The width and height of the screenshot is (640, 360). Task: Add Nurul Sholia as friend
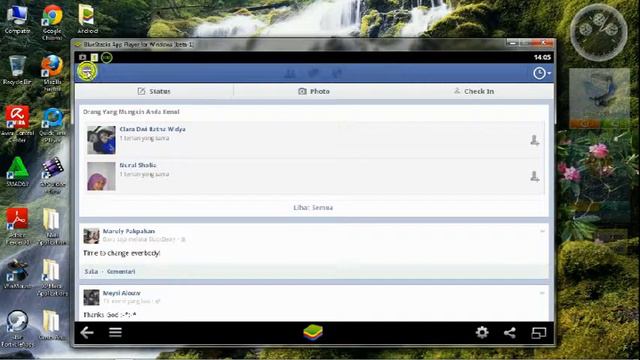534,176
